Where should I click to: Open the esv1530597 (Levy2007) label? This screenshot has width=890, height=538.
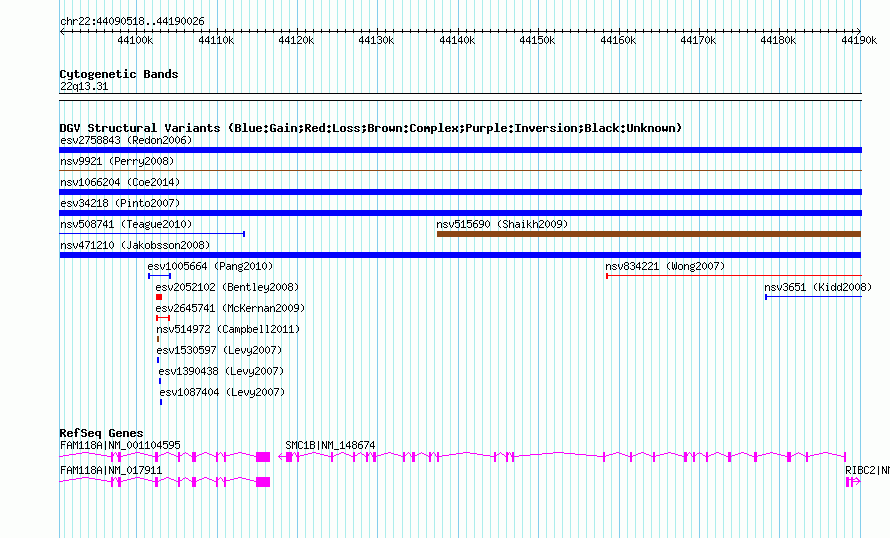(219, 350)
